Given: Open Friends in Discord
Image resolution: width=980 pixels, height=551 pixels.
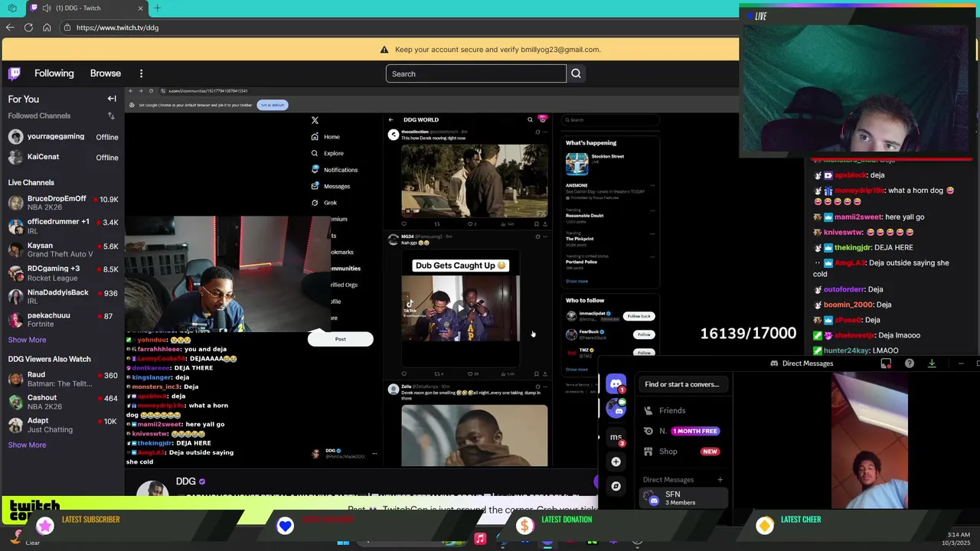Looking at the screenshot, I should pos(684,411).
